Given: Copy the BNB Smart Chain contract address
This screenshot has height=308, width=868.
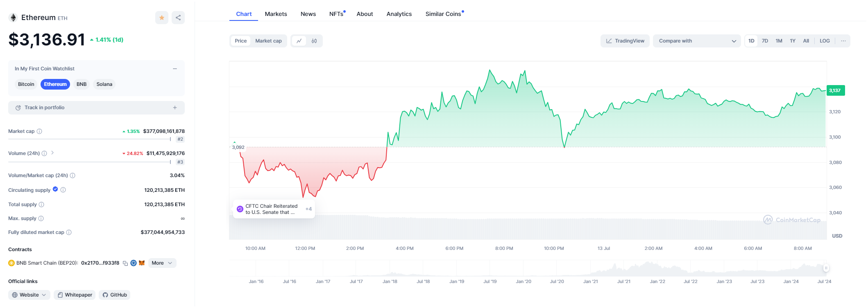Looking at the screenshot, I should pyautogui.click(x=125, y=263).
